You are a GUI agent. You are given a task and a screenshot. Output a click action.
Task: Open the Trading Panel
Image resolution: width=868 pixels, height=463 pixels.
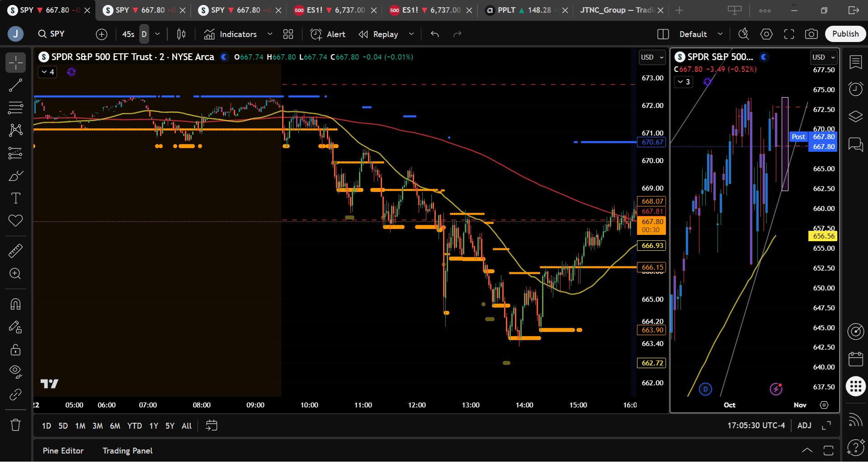[x=127, y=451]
